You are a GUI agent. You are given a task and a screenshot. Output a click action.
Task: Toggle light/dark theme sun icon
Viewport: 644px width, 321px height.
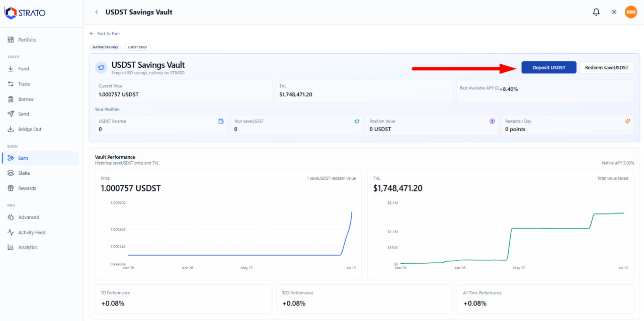[614, 12]
